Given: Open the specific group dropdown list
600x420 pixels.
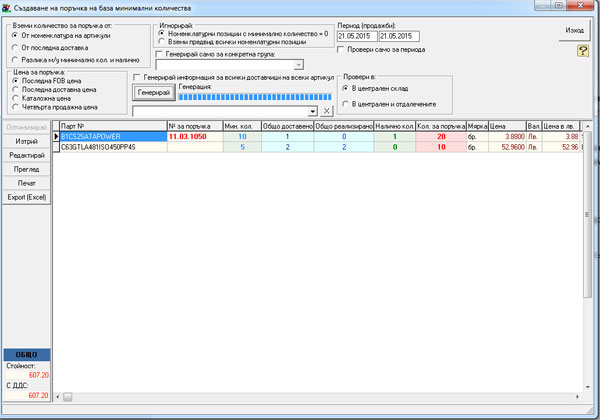Looking at the screenshot, I should point(299,65).
